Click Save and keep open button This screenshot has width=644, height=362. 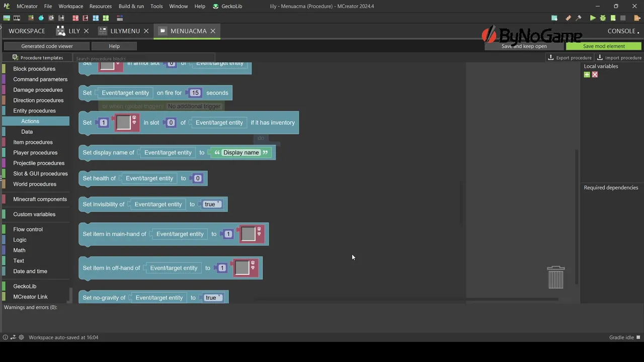[524, 46]
